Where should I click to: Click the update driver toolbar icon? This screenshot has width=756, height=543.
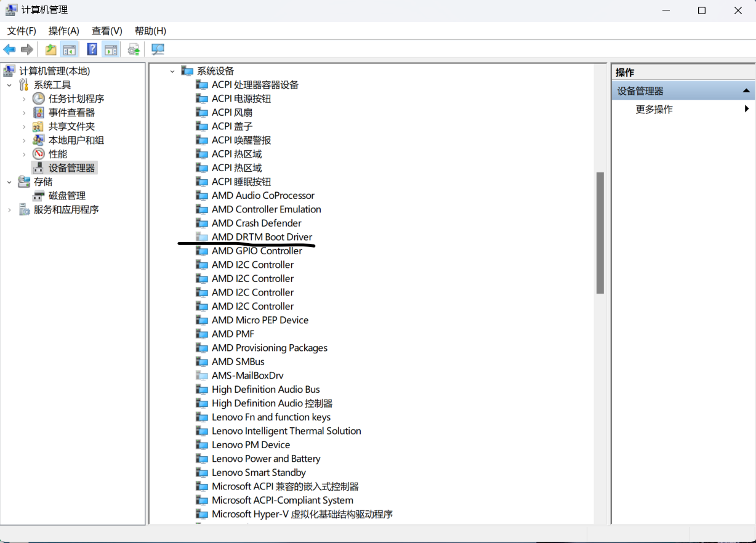pos(134,50)
